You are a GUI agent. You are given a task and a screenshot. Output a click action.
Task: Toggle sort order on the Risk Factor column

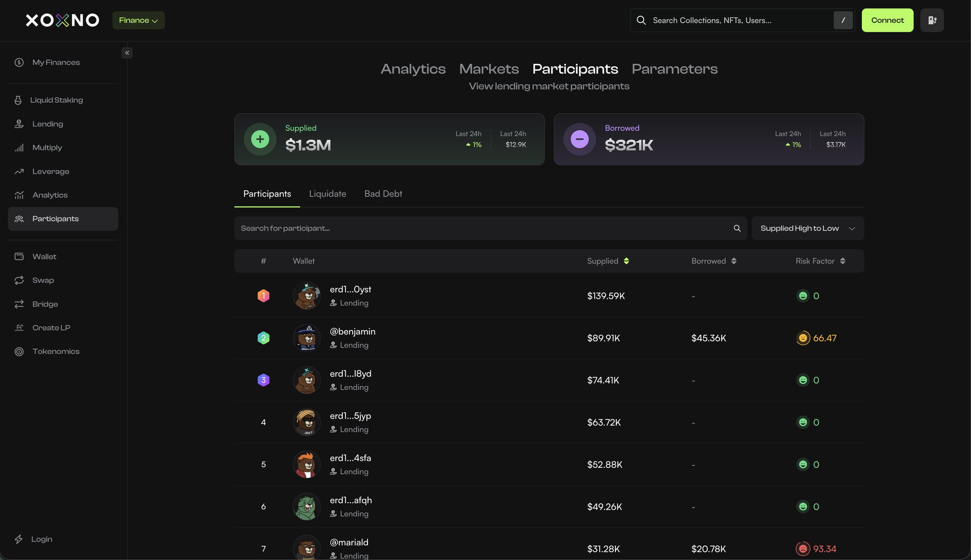coord(843,261)
